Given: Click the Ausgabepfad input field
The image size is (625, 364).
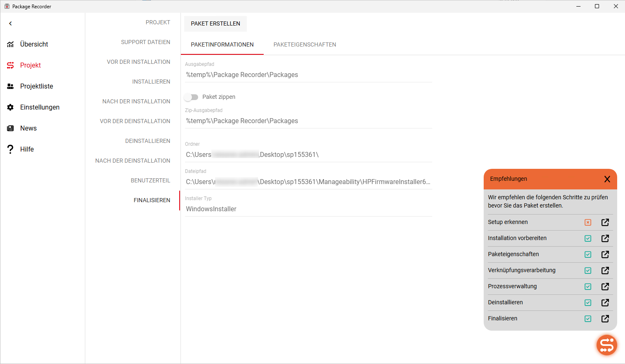Looking at the screenshot, I should click(x=309, y=75).
